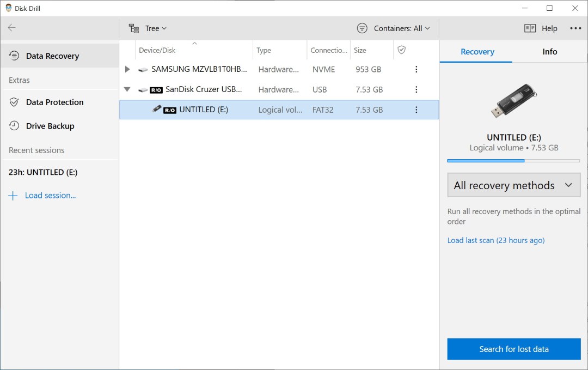Click FAT32 cell of UNTITLED volume
This screenshot has width=588, height=370.
click(323, 110)
